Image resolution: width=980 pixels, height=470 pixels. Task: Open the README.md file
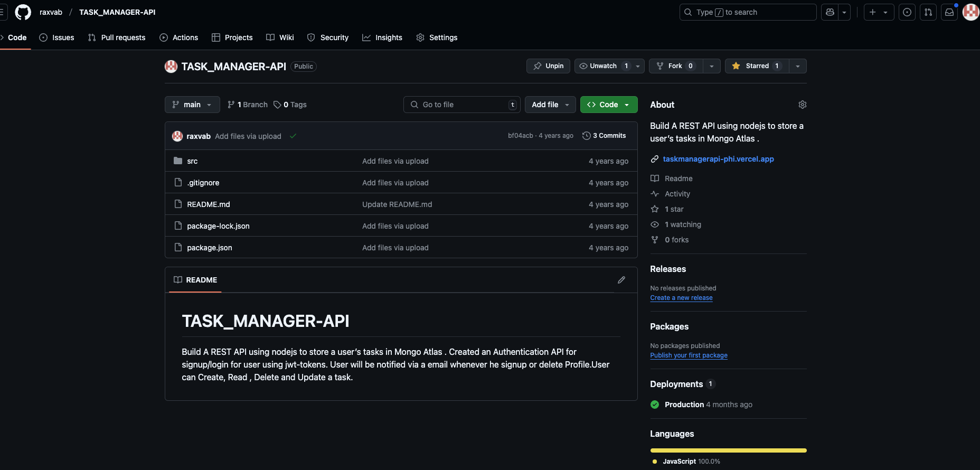tap(209, 204)
